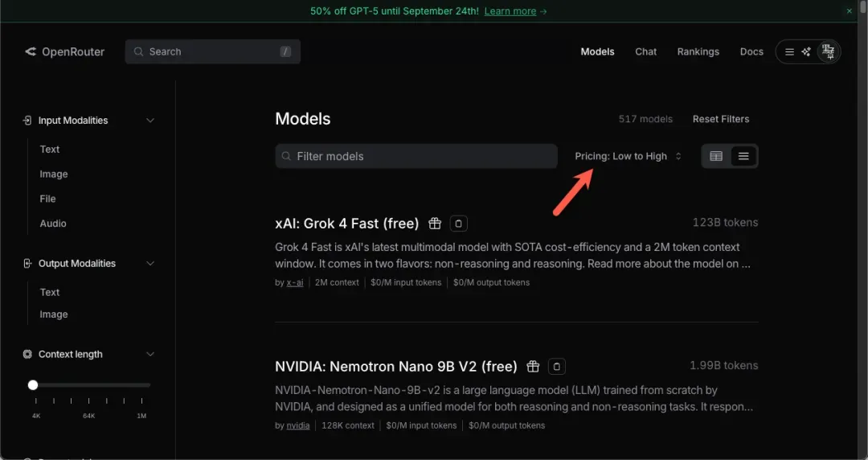Switch to table view layout
868x460 pixels.
(x=716, y=156)
